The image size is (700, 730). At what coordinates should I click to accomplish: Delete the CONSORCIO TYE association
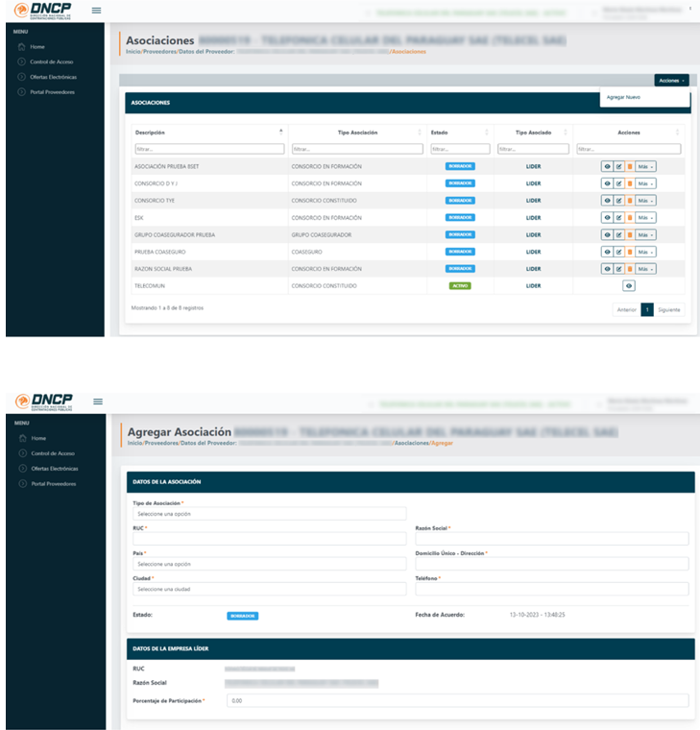coord(629,201)
